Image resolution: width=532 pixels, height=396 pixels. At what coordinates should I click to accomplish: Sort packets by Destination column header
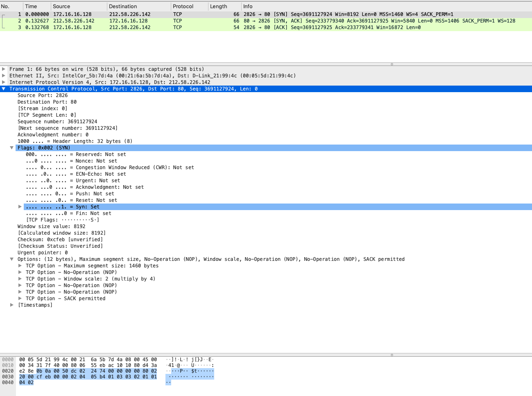coord(139,7)
